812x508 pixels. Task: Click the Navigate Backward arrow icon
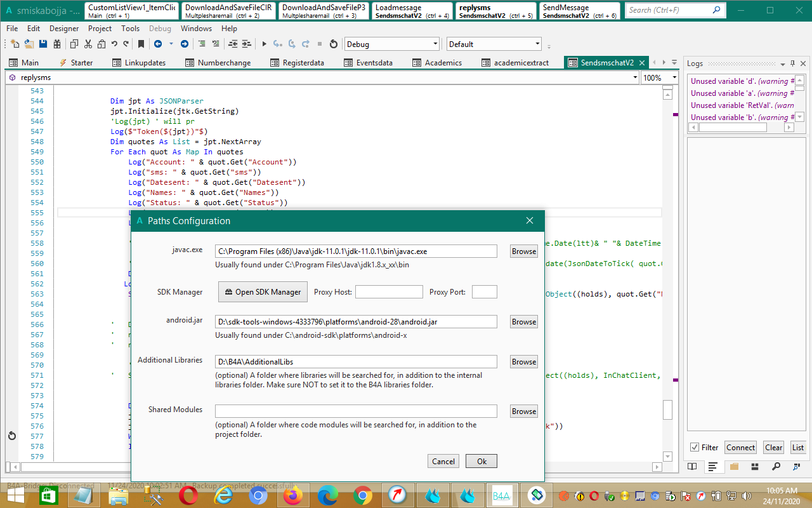pos(157,44)
